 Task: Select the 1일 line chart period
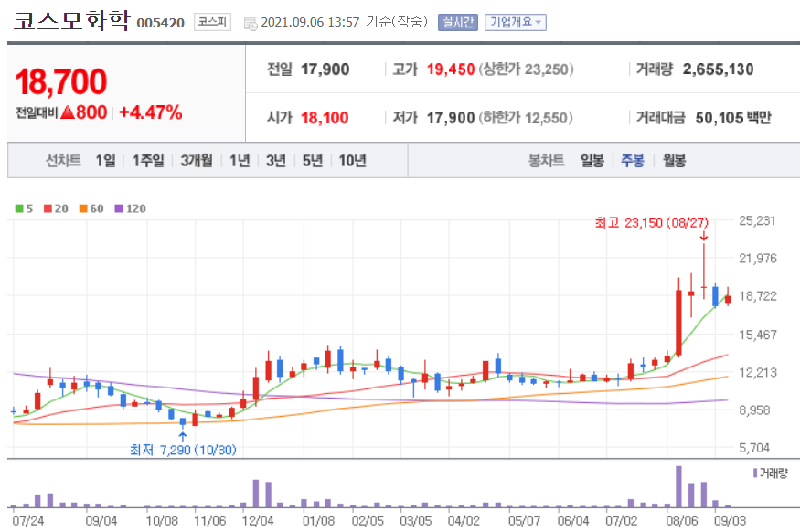106,161
